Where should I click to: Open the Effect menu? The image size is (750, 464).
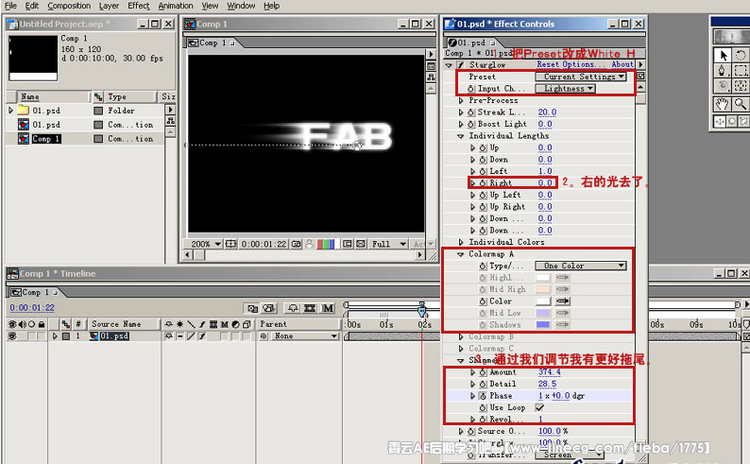point(139,6)
